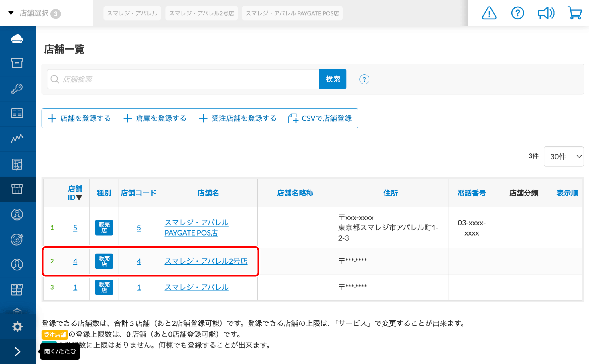Click the 受注店舗 orange label
This screenshot has width=589, height=364.
pyautogui.click(x=55, y=334)
